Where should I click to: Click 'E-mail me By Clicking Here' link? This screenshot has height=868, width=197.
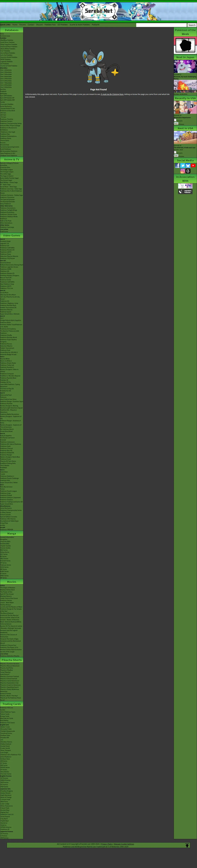pyautogui.click(x=112, y=94)
